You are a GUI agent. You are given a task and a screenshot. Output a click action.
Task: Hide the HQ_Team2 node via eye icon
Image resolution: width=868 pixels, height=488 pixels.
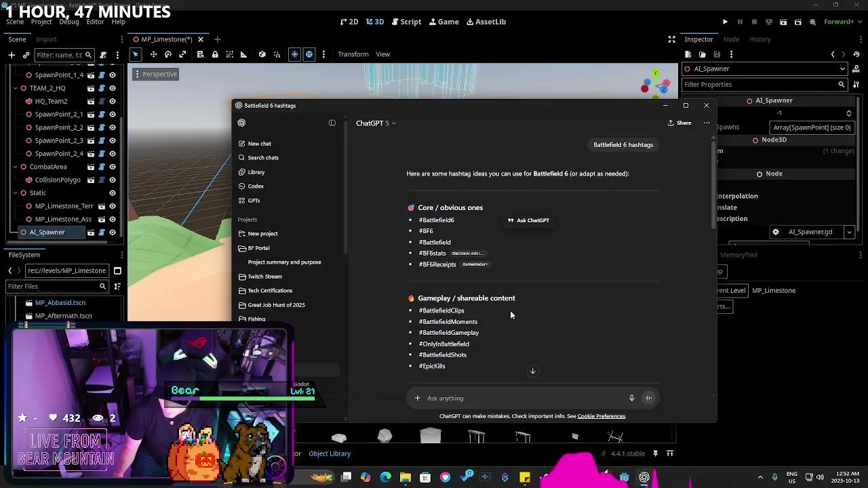(113, 101)
